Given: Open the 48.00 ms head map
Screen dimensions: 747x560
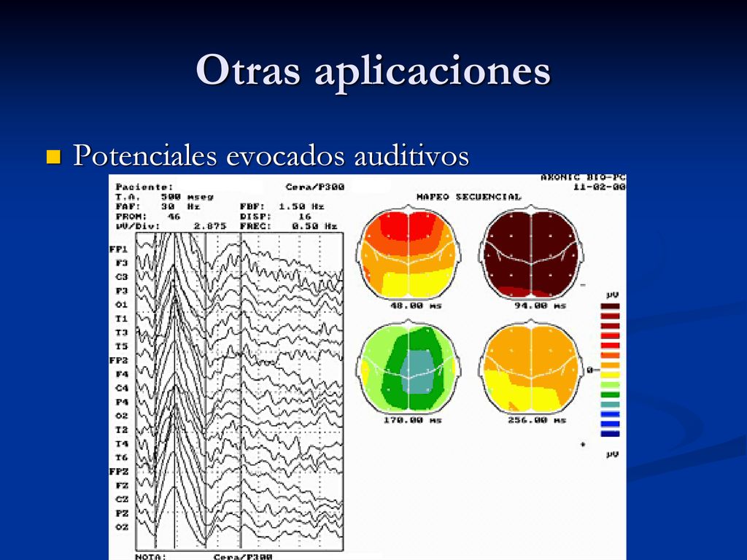Looking at the screenshot, I should tap(409, 252).
